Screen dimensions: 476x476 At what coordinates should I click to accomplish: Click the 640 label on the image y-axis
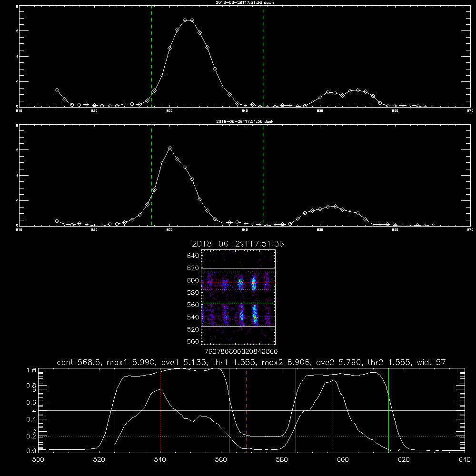(193, 256)
